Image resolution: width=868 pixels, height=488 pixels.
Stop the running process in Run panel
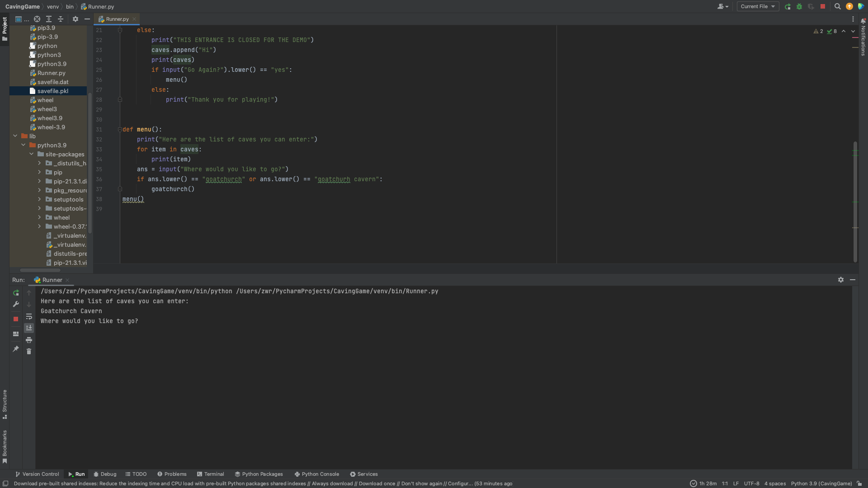16,319
